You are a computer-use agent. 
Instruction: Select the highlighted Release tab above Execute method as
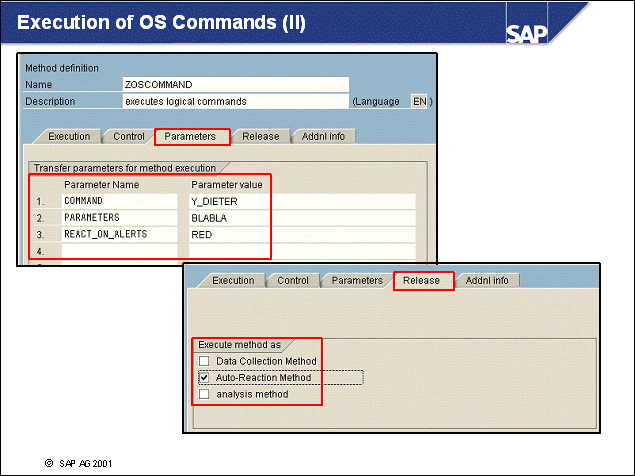point(422,281)
